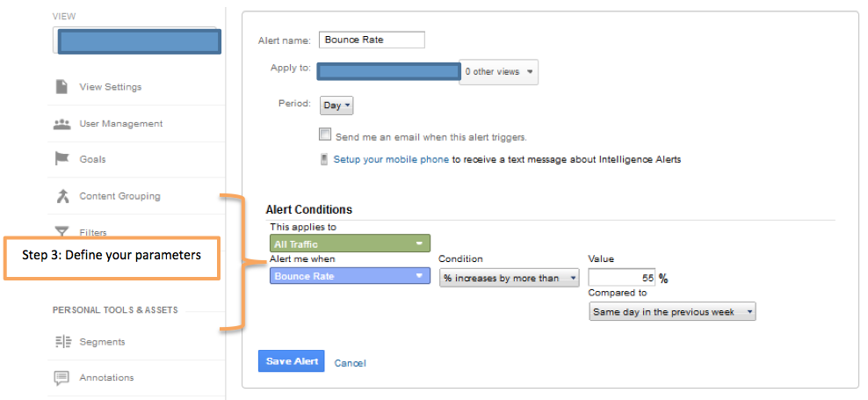868x400 pixels.
Task: Click the Goals flag icon
Action: coord(61,159)
